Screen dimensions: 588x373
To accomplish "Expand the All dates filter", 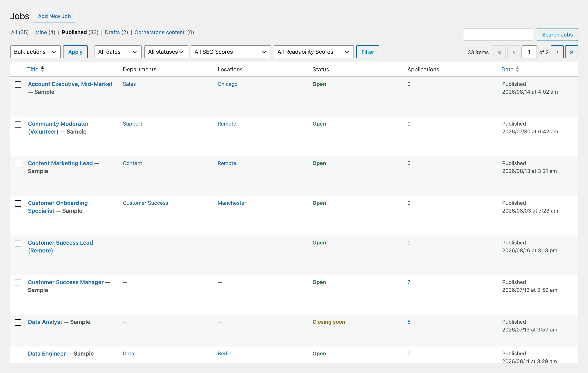I will tap(118, 52).
